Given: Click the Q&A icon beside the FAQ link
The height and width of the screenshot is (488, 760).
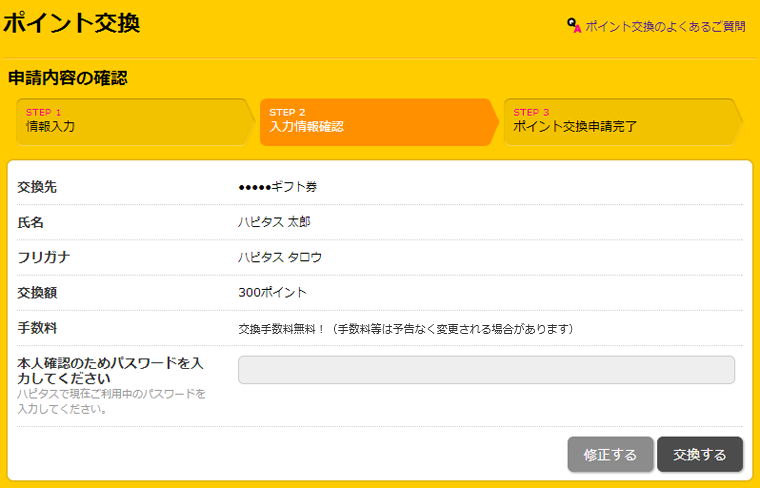Looking at the screenshot, I should pyautogui.click(x=574, y=26).
